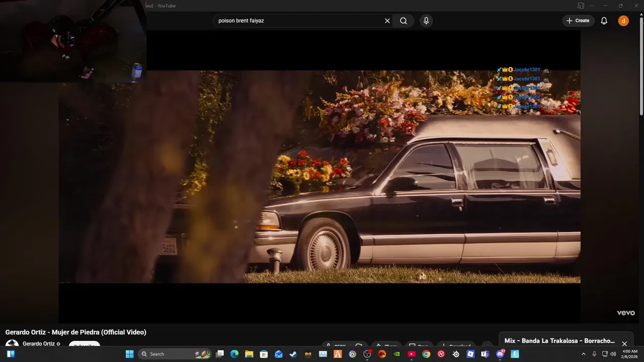Open File Explorer from the taskbar
The image size is (644, 362).
coord(249,354)
